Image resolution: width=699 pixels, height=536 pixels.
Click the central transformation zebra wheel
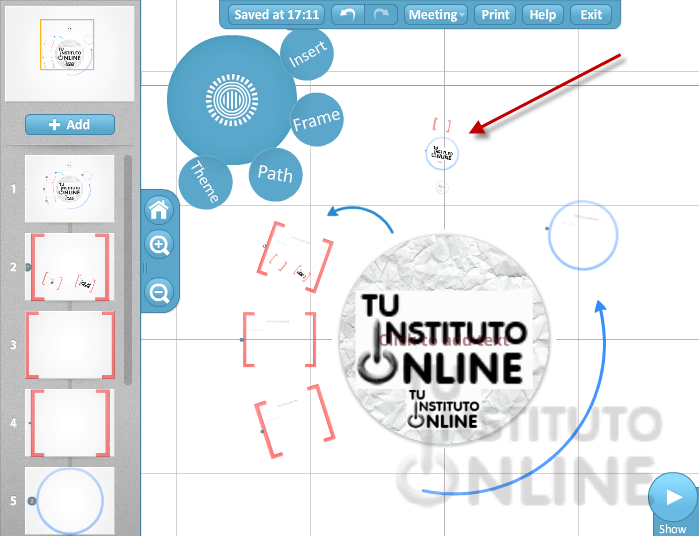pyautogui.click(x=232, y=99)
